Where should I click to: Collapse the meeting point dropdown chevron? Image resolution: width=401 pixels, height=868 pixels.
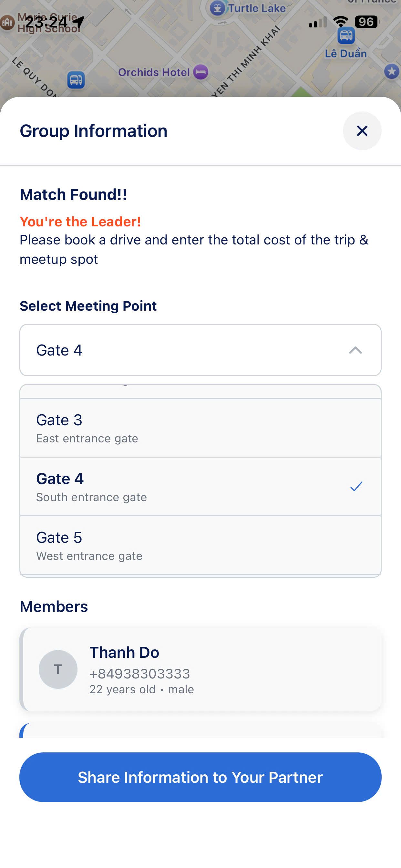(x=355, y=350)
